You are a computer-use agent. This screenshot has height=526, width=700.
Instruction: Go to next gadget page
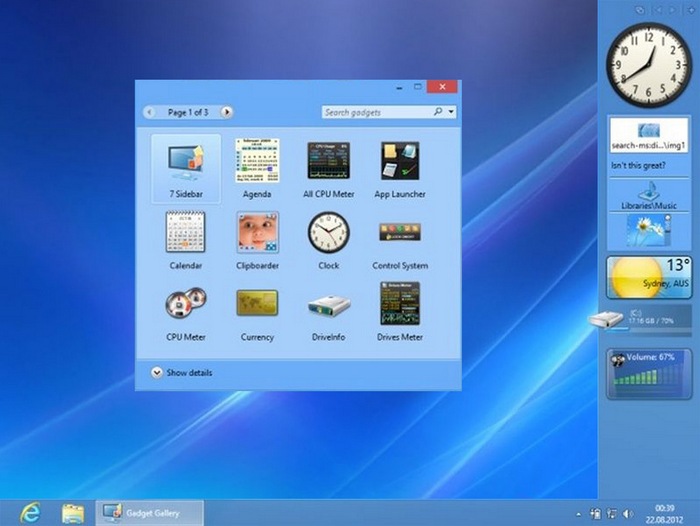click(227, 112)
